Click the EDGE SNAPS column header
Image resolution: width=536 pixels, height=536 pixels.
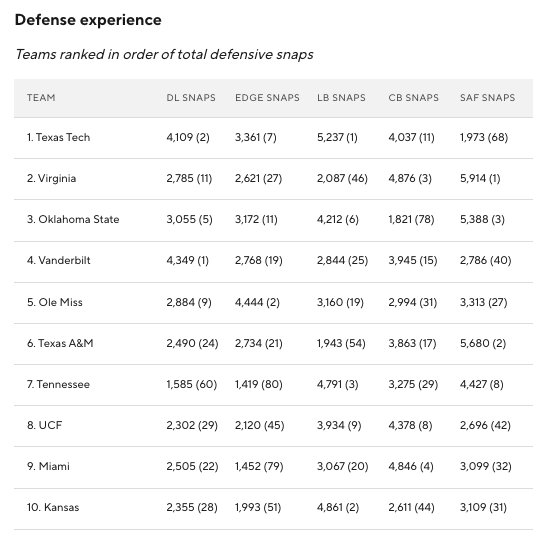click(x=267, y=98)
